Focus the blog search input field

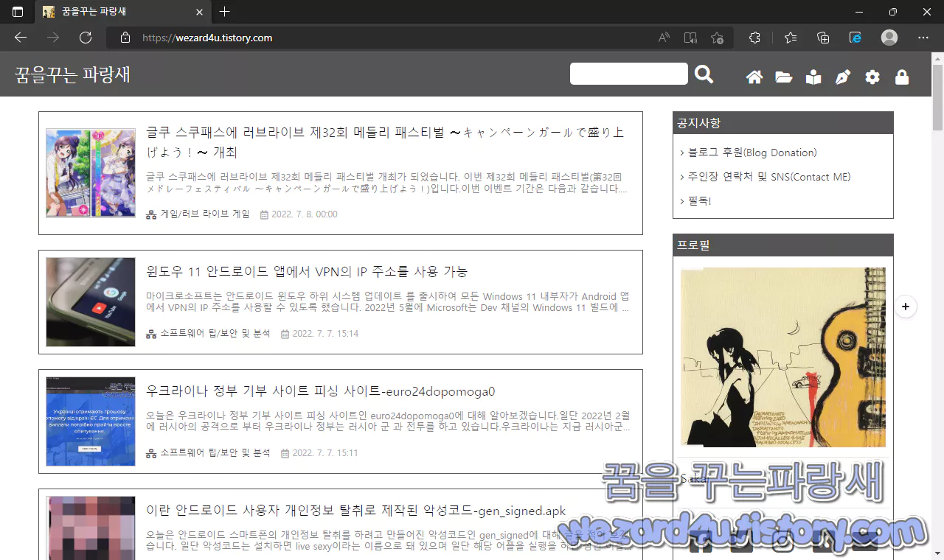click(629, 74)
